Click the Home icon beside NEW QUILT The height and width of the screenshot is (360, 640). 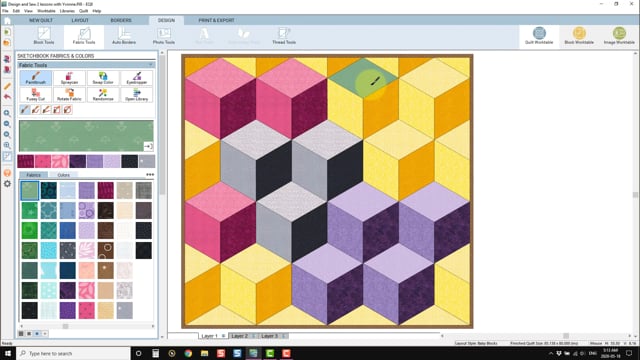point(7,20)
